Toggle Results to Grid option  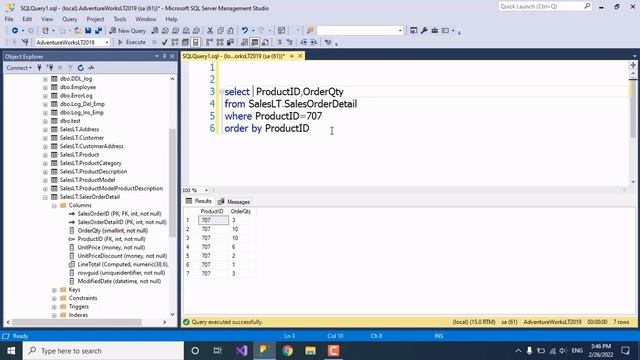[255, 42]
